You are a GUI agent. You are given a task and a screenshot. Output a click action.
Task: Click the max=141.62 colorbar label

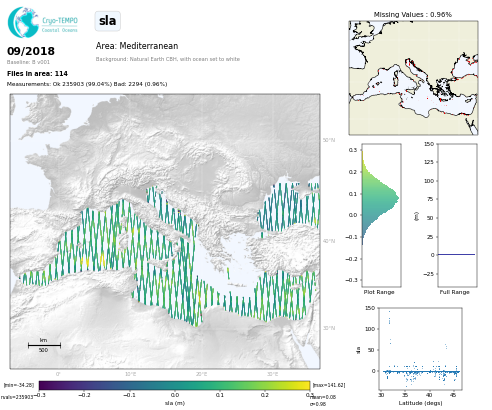point(329,385)
